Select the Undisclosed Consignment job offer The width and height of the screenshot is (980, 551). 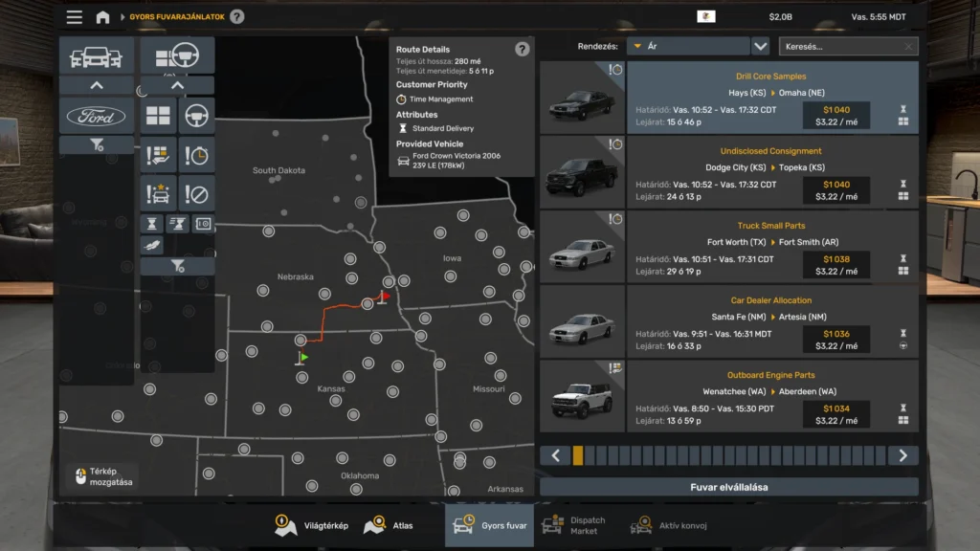click(772, 172)
